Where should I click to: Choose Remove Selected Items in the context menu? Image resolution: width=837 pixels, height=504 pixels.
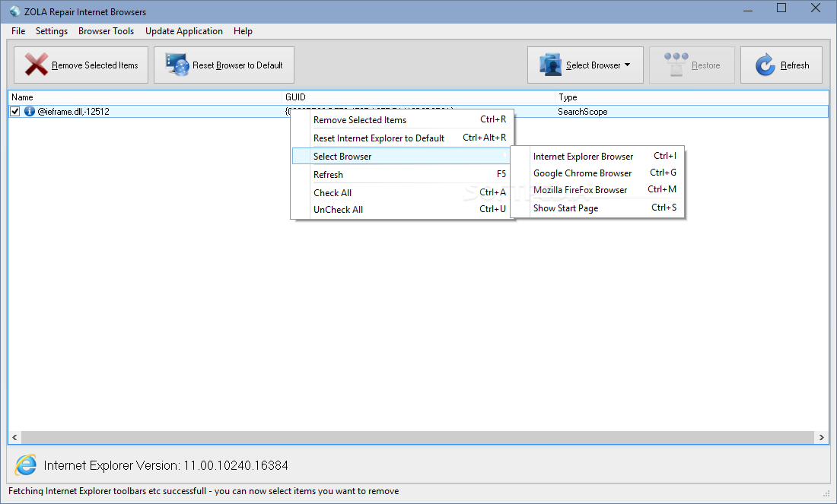click(403, 120)
